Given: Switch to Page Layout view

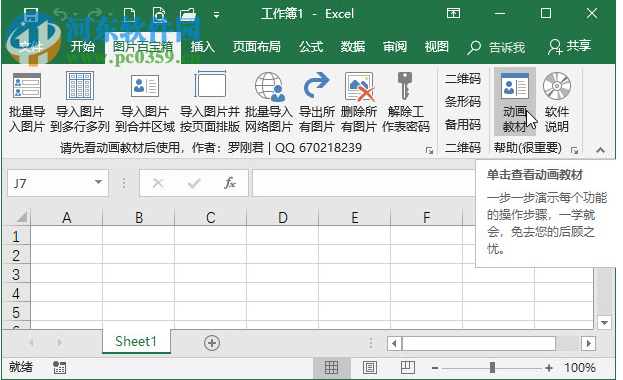Looking at the screenshot, I should click(370, 368).
